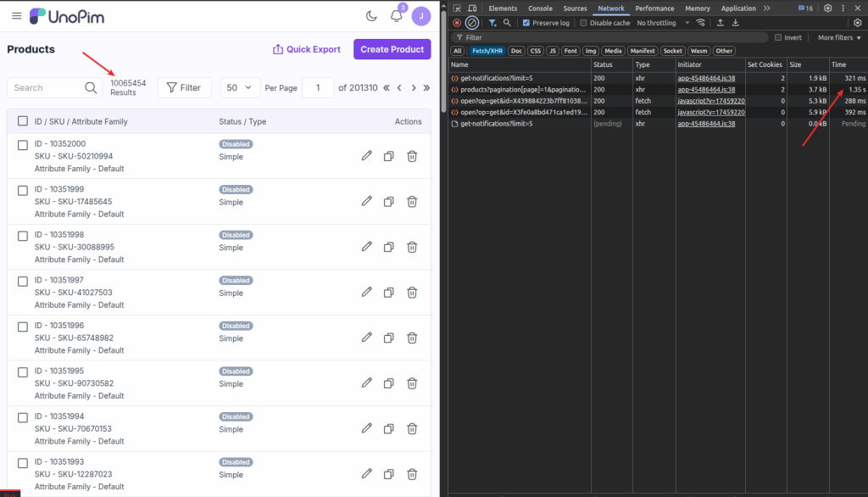Screen dimensions: 868x497
Task: Copy product ID 10352000
Action: pyautogui.click(x=388, y=156)
